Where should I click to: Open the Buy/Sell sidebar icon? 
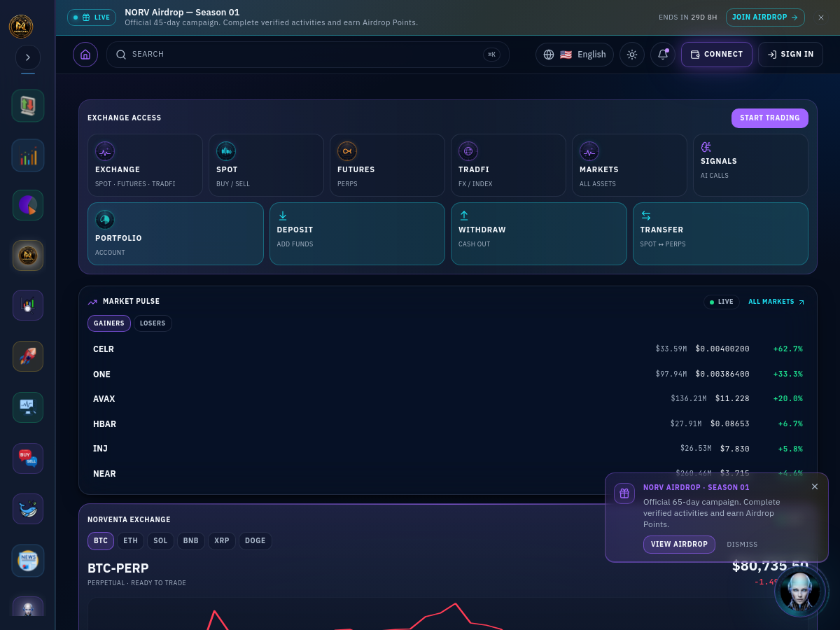click(x=28, y=458)
